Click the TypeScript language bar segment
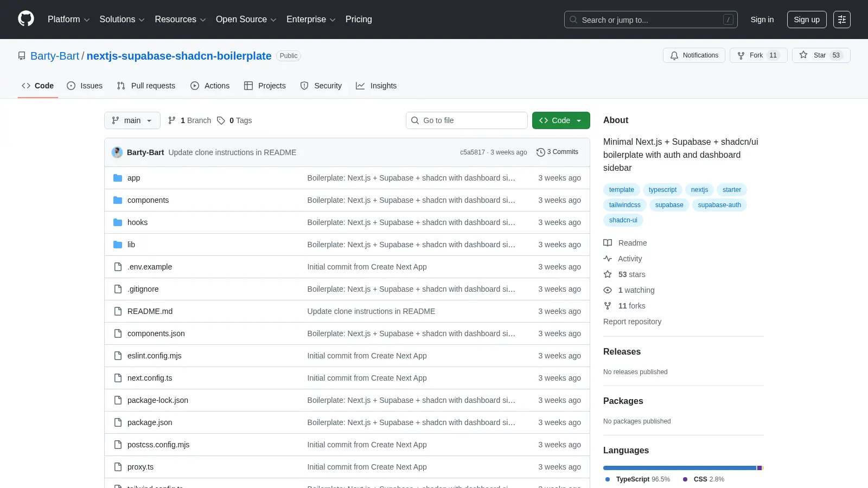The height and width of the screenshot is (488, 868). pyautogui.click(x=680, y=468)
